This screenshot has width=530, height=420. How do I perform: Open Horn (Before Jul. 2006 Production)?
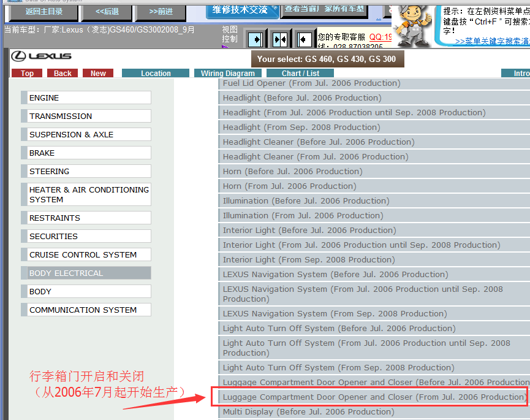374,171
